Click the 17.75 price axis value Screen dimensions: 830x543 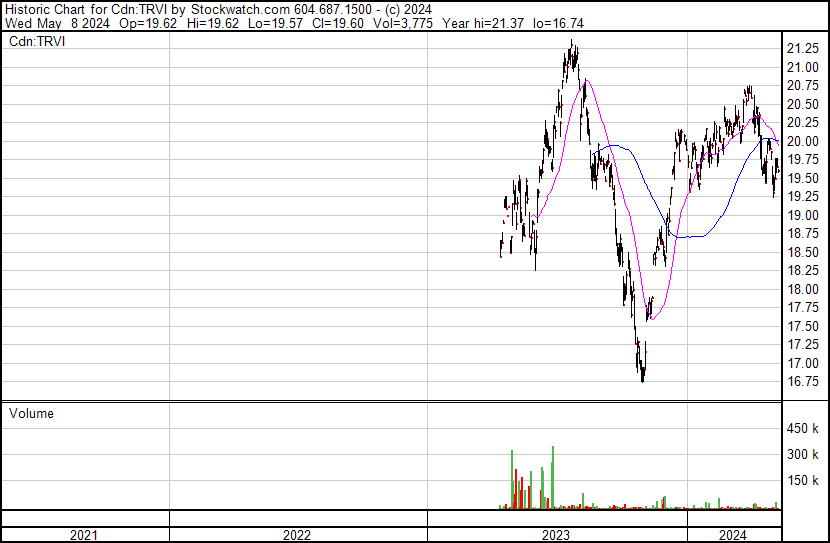803,307
